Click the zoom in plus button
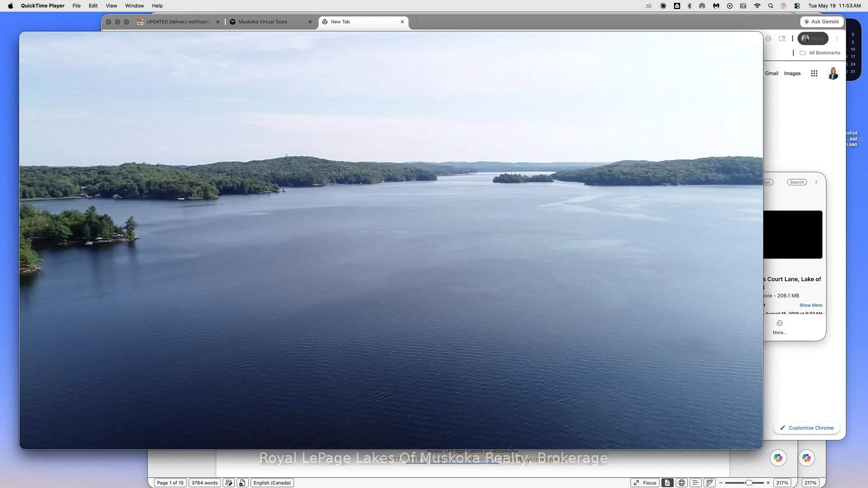This screenshot has height=488, width=868. click(768, 483)
